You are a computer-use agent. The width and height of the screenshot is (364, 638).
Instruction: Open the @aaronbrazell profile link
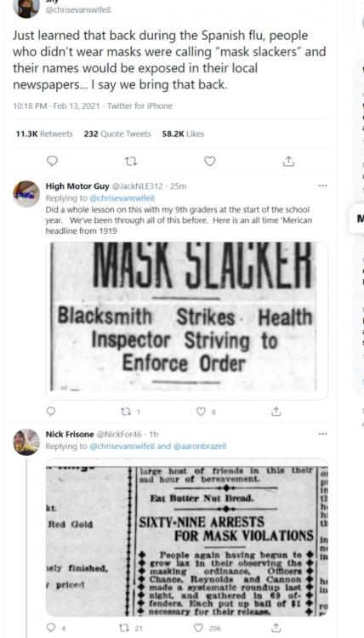pyautogui.click(x=200, y=447)
